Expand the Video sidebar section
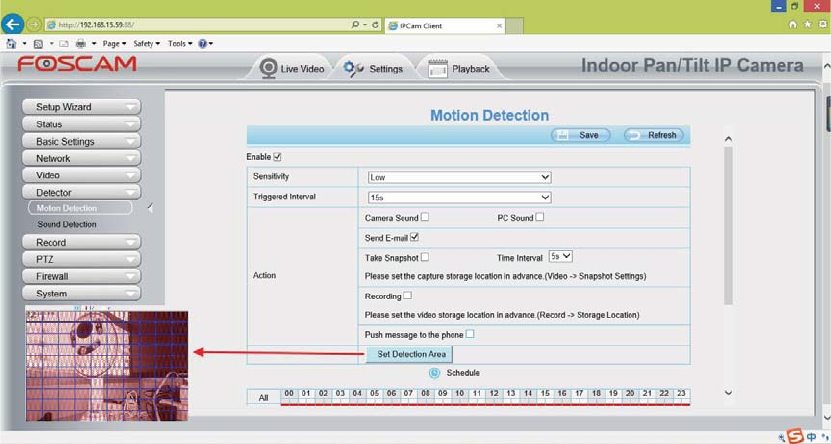 [81, 175]
